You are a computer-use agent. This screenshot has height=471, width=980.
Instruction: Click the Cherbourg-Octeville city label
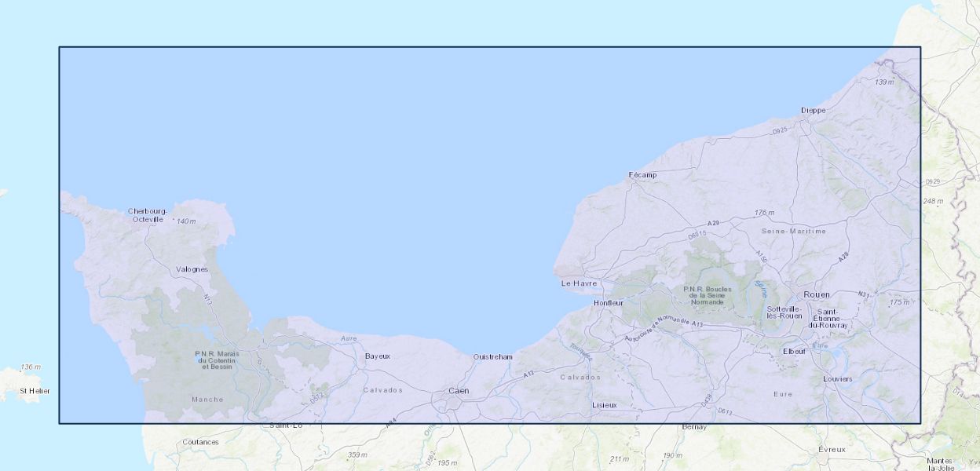coord(147,215)
